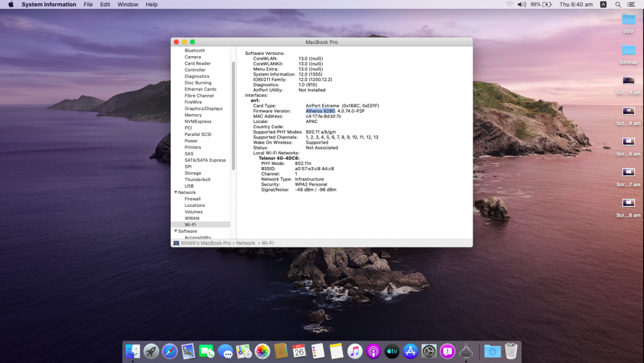Select Locations under Network
The width and height of the screenshot is (644, 363).
pos(194,206)
